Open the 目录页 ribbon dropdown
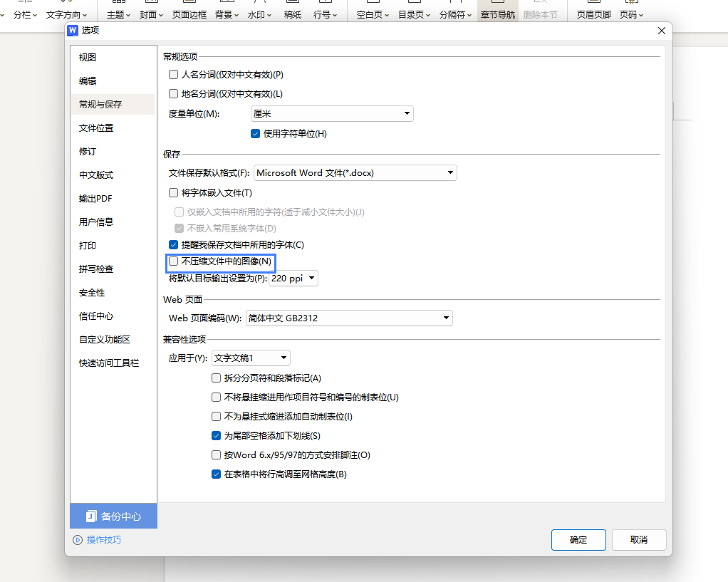Viewport: 728px width, 582px height. tap(414, 15)
